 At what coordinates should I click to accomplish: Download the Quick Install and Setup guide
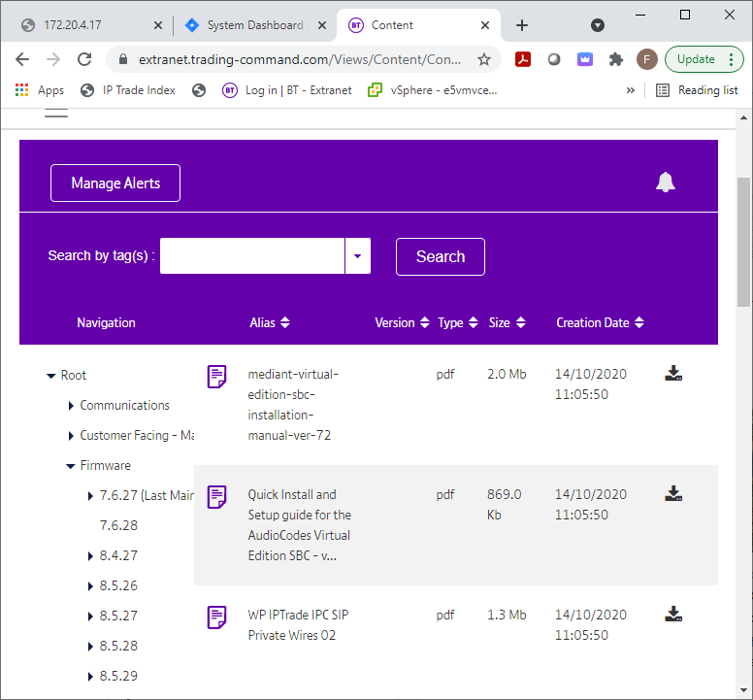[673, 494]
